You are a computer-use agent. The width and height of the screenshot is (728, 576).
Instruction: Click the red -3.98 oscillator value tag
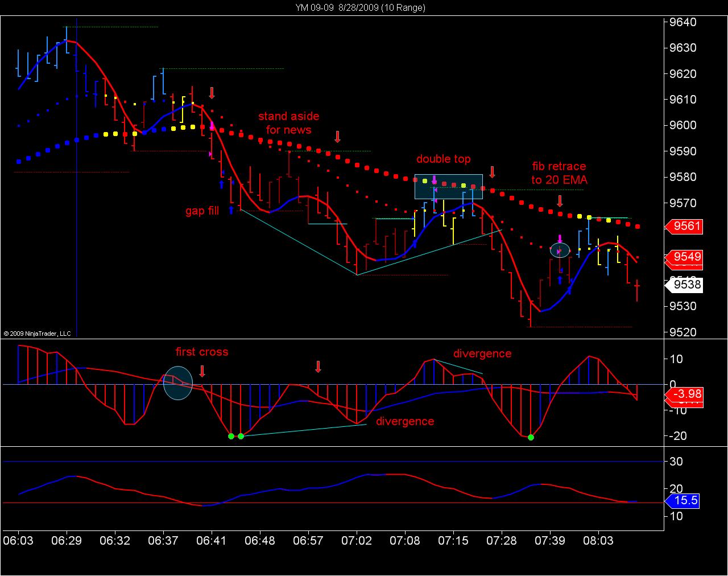684,394
